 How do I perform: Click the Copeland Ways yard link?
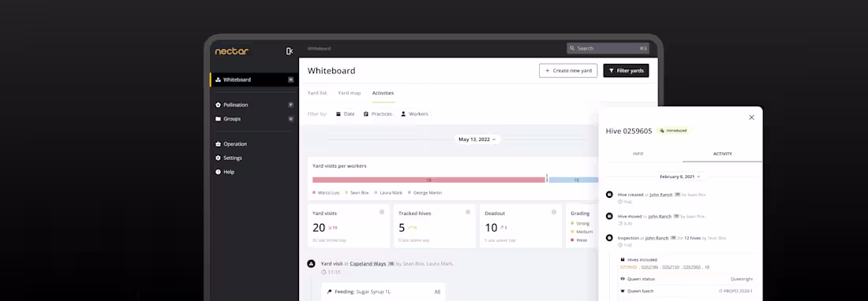368,264
